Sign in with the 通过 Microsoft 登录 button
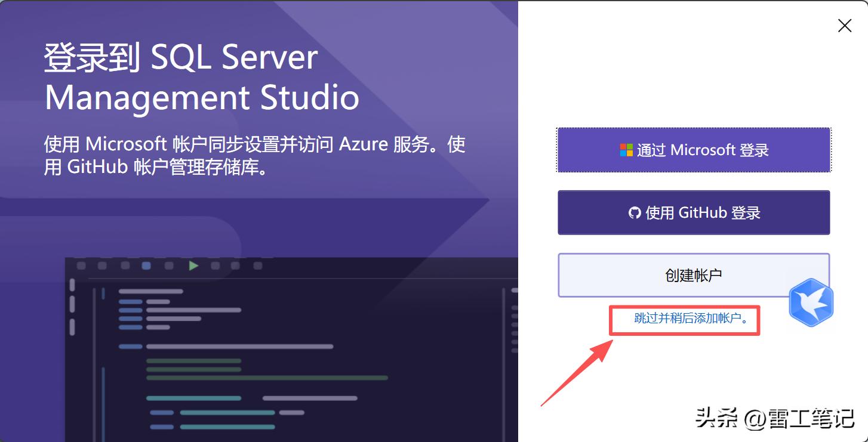 click(x=694, y=150)
